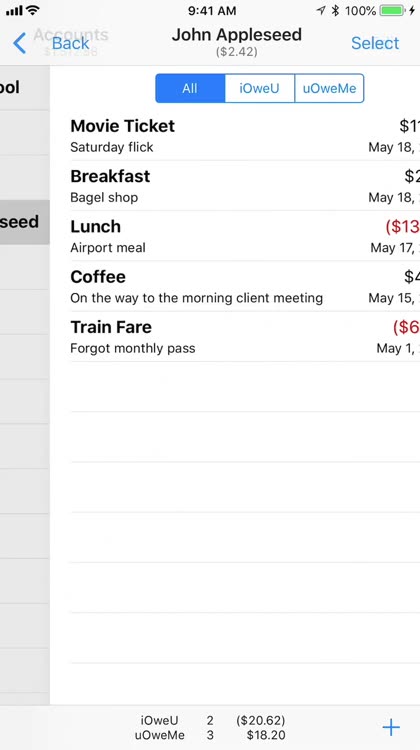
Task: Tap the highlighted sidebar account row
Action: click(x=25, y=222)
